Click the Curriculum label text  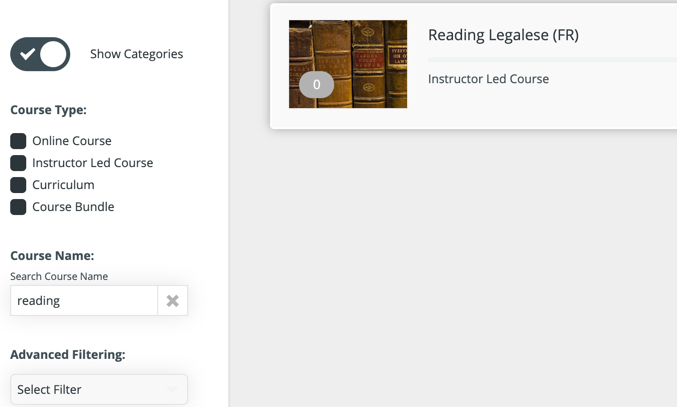pos(63,185)
